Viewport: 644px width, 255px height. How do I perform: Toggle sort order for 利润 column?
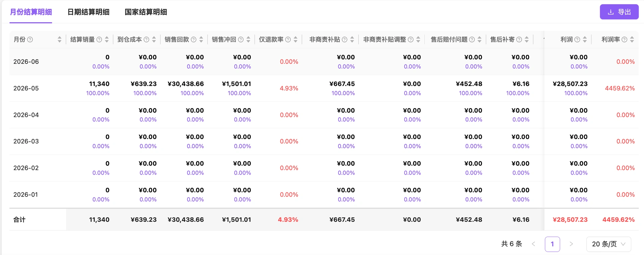pos(585,40)
